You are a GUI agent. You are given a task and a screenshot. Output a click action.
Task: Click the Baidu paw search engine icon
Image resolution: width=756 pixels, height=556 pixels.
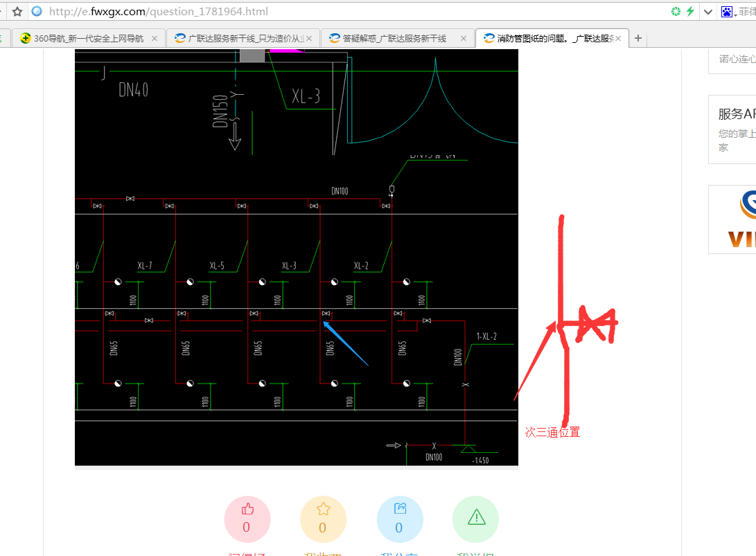[x=727, y=12]
